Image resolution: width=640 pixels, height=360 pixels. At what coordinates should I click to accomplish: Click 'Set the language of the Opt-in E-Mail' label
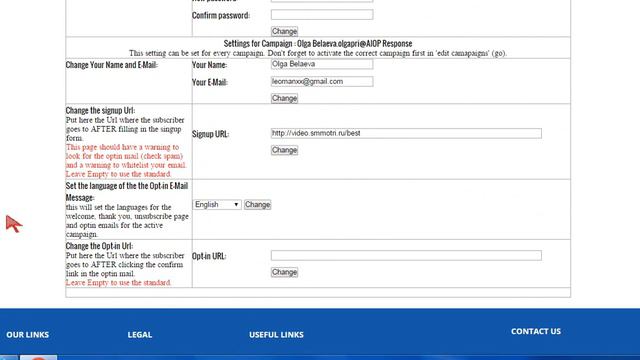tap(127, 192)
